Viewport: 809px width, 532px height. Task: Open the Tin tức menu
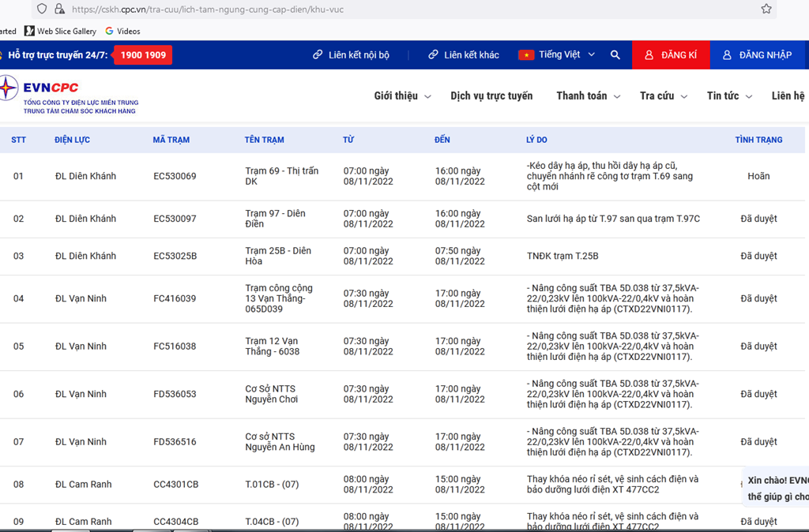[728, 96]
